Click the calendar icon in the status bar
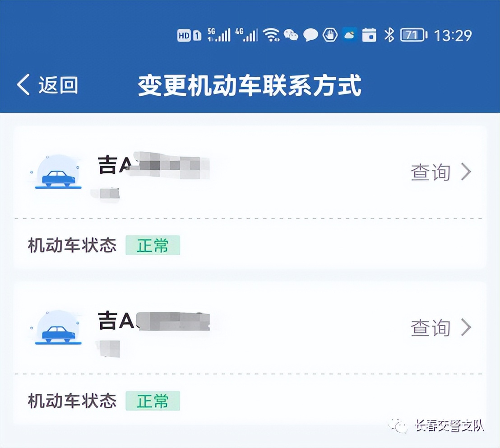 (x=370, y=34)
